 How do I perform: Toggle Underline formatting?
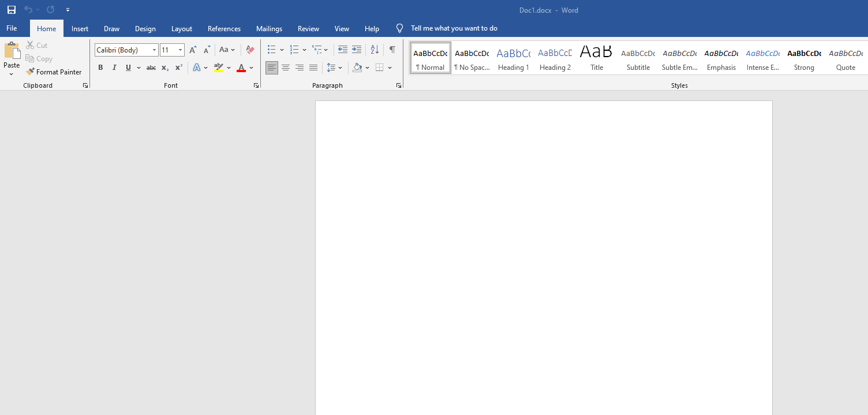128,68
